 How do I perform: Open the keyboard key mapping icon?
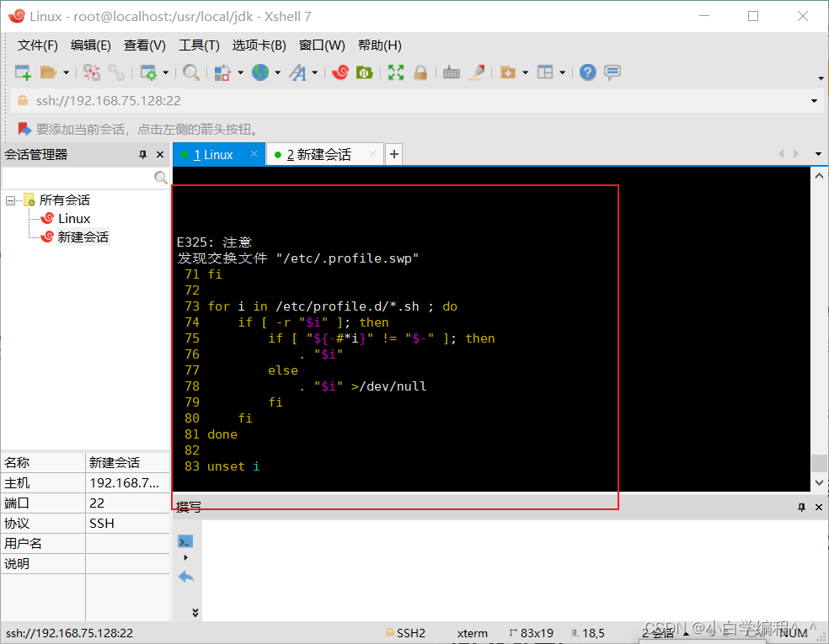[451, 72]
